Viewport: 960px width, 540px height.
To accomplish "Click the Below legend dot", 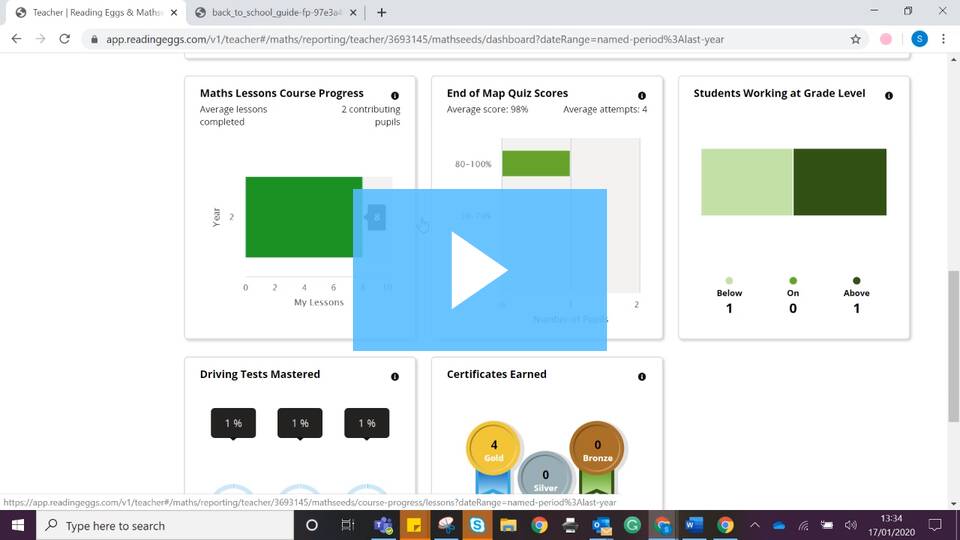I will coord(729,280).
